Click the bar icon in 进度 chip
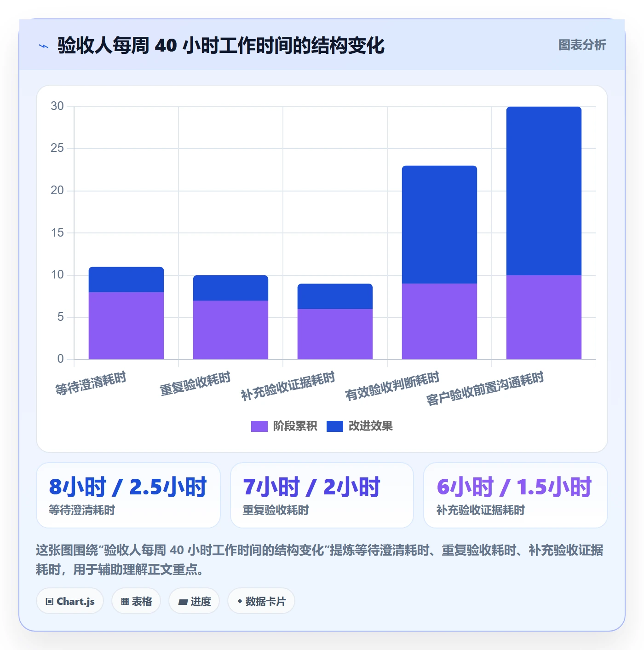This screenshot has height=650, width=644. (x=183, y=602)
